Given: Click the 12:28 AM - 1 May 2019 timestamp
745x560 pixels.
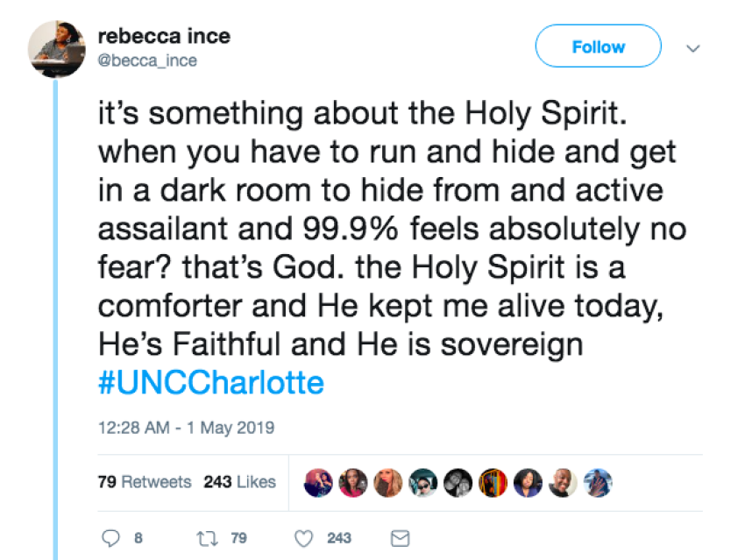Looking at the screenshot, I should point(186,428).
